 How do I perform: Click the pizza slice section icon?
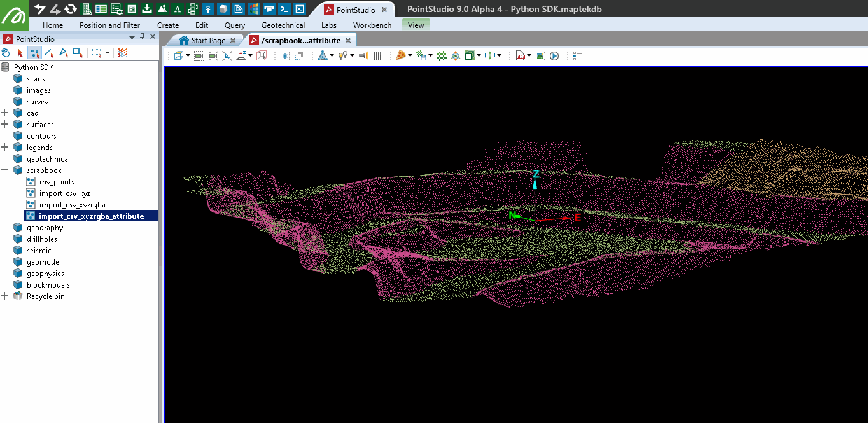pyautogui.click(x=401, y=56)
